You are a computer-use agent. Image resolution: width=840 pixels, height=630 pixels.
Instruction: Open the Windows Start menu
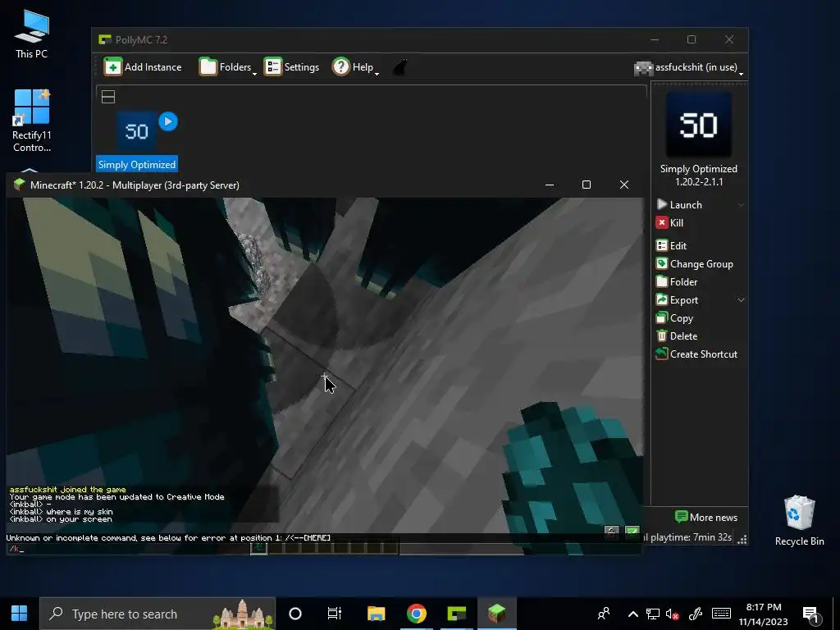pyautogui.click(x=20, y=614)
